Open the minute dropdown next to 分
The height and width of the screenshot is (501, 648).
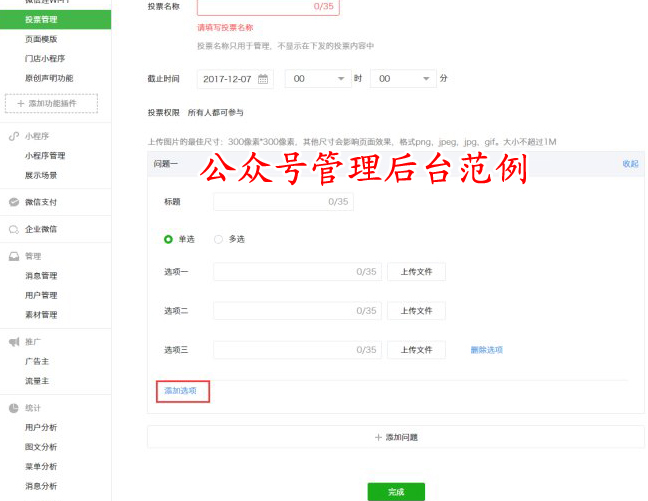point(403,78)
